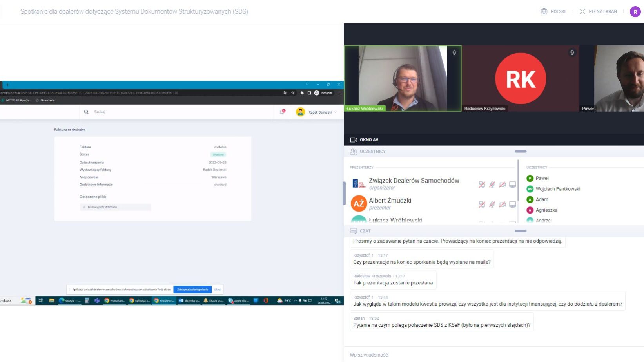Click the OKNO AV camera icon
644x362 pixels.
354,140
